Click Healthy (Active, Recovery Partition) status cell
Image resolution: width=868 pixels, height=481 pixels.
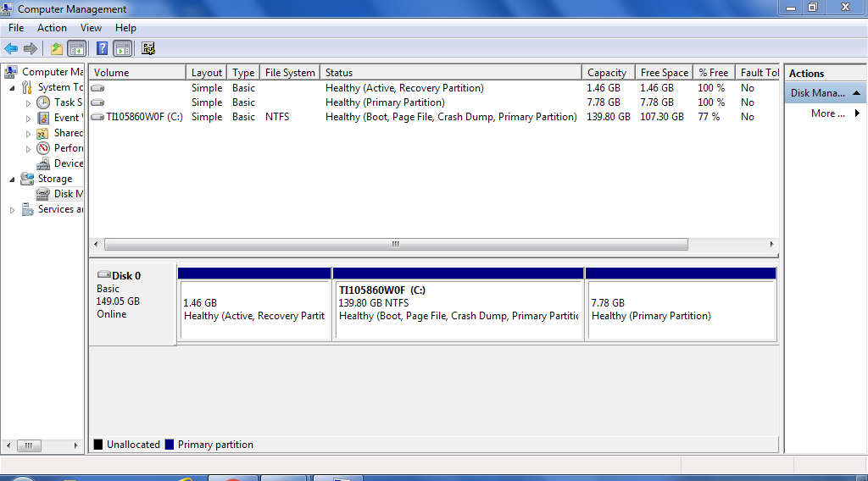click(x=404, y=88)
